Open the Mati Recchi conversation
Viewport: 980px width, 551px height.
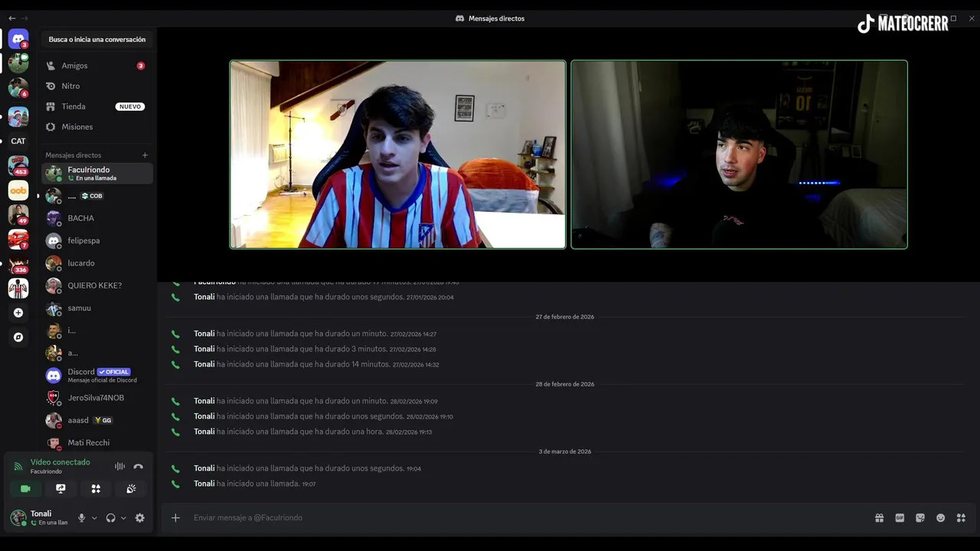96,442
